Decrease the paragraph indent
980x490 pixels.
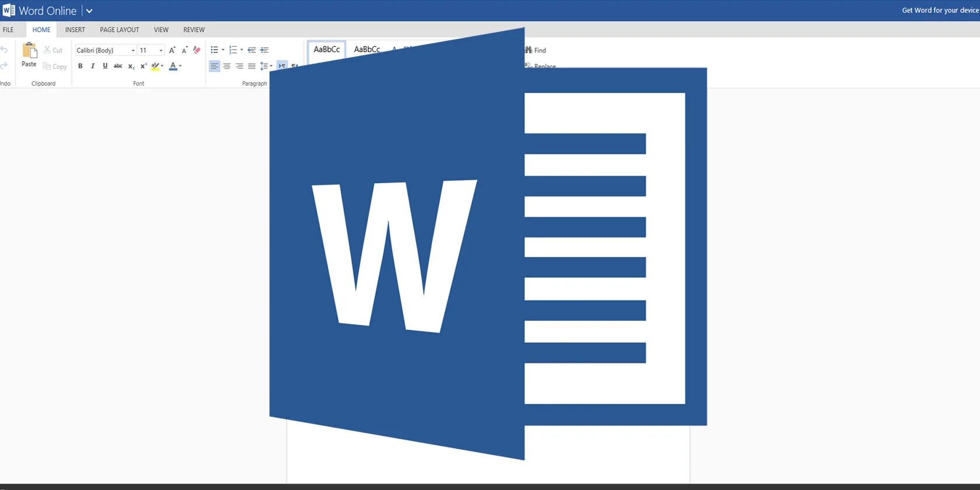click(251, 50)
